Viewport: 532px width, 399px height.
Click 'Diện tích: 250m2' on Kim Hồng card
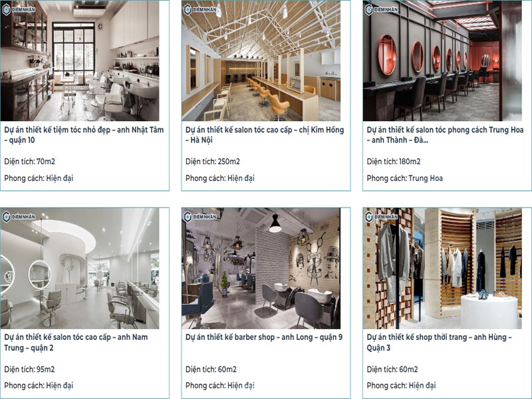click(x=213, y=162)
